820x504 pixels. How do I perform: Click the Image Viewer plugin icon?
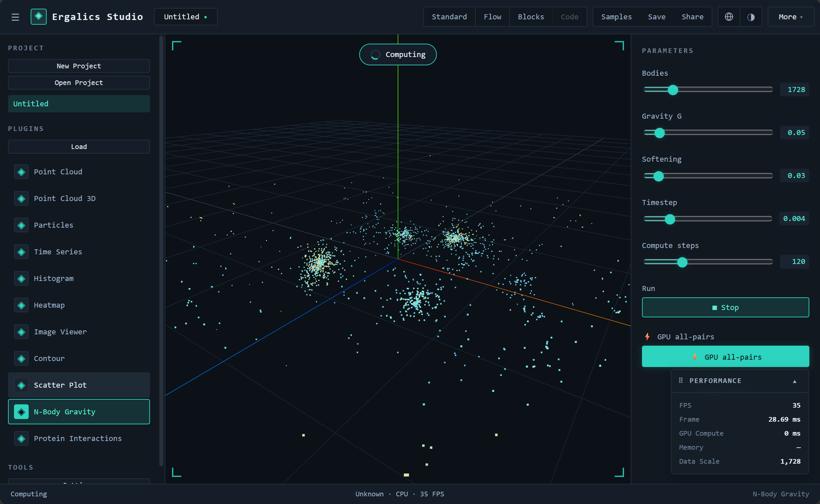pos(21,332)
